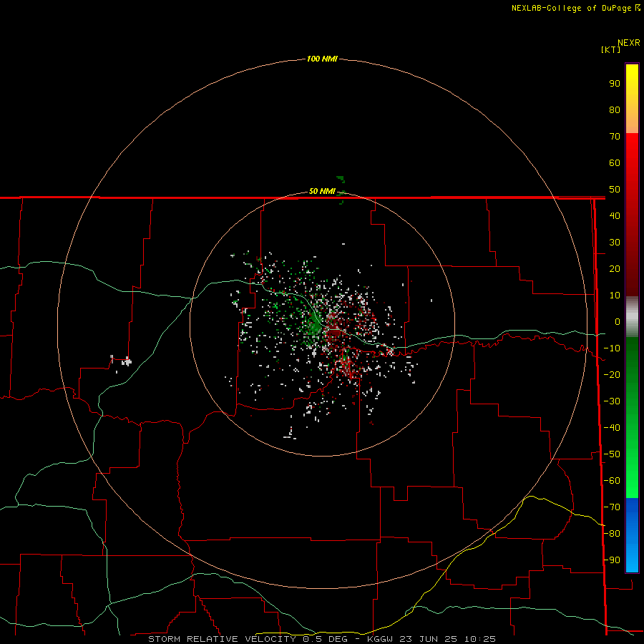The height and width of the screenshot is (644, 644).
Task: Click the -40 value on velocity scale
Action: click(612, 428)
